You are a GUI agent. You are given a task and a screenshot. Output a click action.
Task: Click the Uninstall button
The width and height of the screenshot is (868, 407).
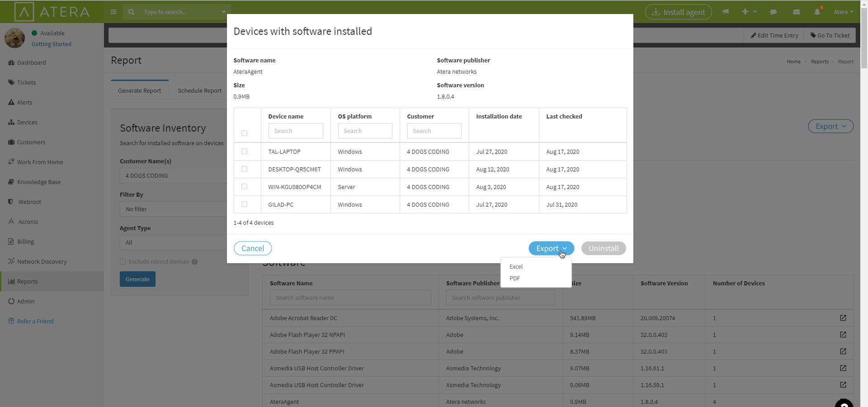coord(604,248)
